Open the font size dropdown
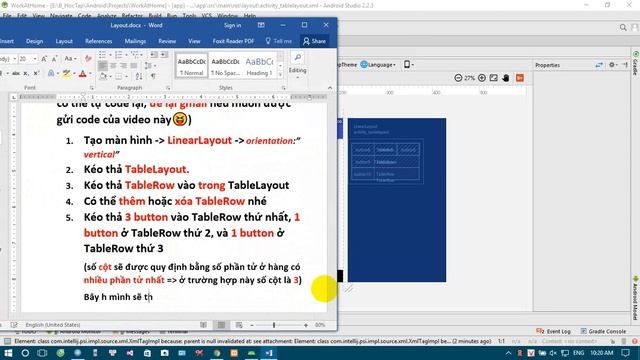The width and height of the screenshot is (640, 360). [35, 59]
